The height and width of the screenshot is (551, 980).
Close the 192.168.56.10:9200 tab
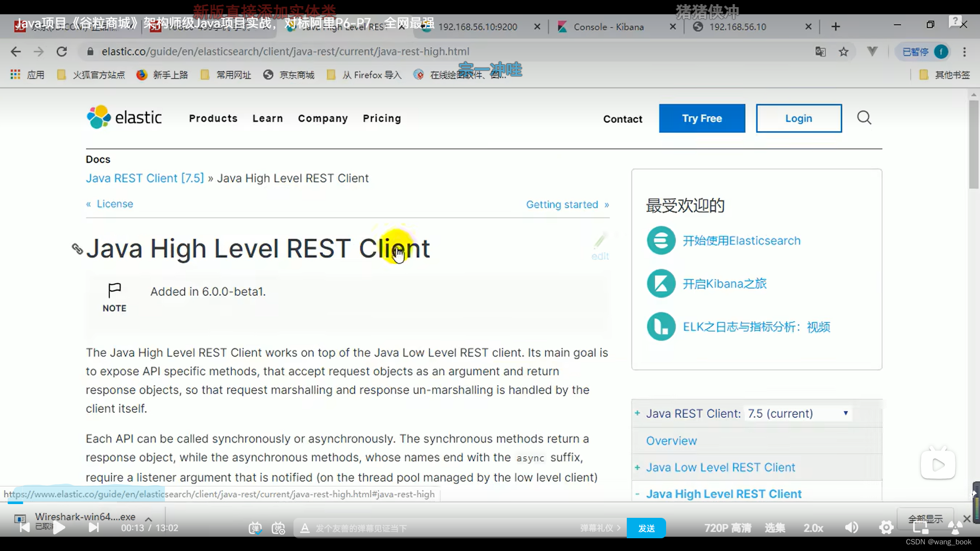(x=537, y=27)
